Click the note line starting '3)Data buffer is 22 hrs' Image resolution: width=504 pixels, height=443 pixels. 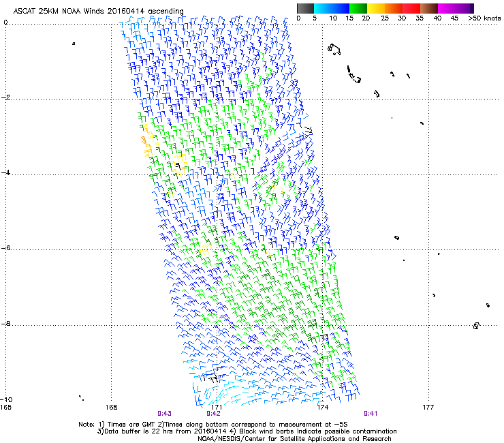(247, 431)
